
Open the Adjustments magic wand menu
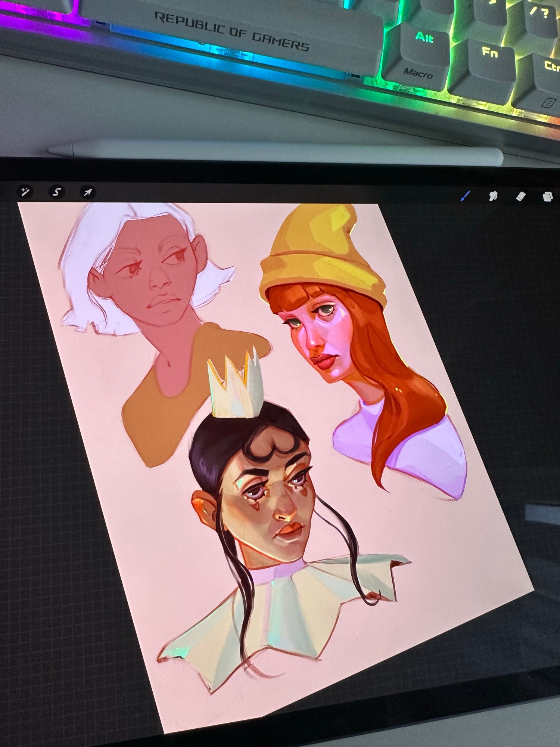click(x=25, y=192)
